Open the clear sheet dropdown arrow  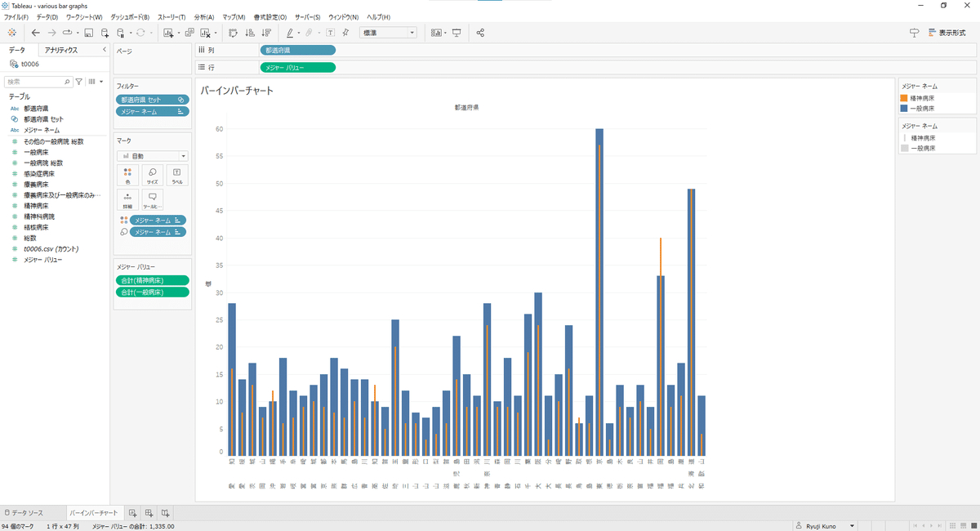(214, 33)
